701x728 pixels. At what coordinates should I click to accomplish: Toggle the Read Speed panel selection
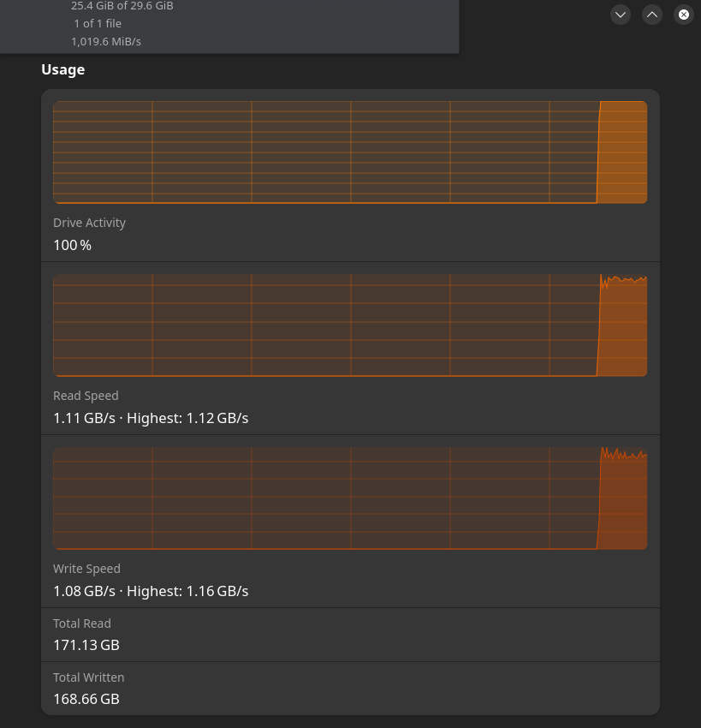pyautogui.click(x=350, y=349)
